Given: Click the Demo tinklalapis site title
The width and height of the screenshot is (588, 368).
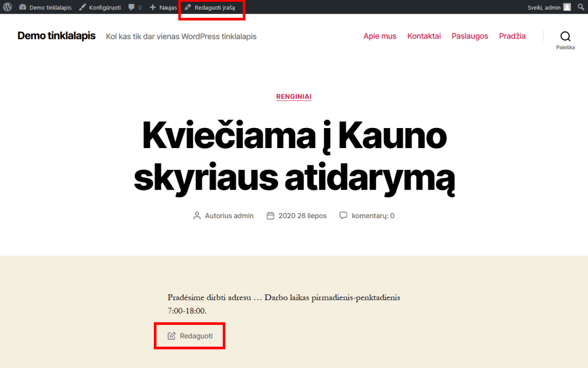Looking at the screenshot, I should click(56, 36).
